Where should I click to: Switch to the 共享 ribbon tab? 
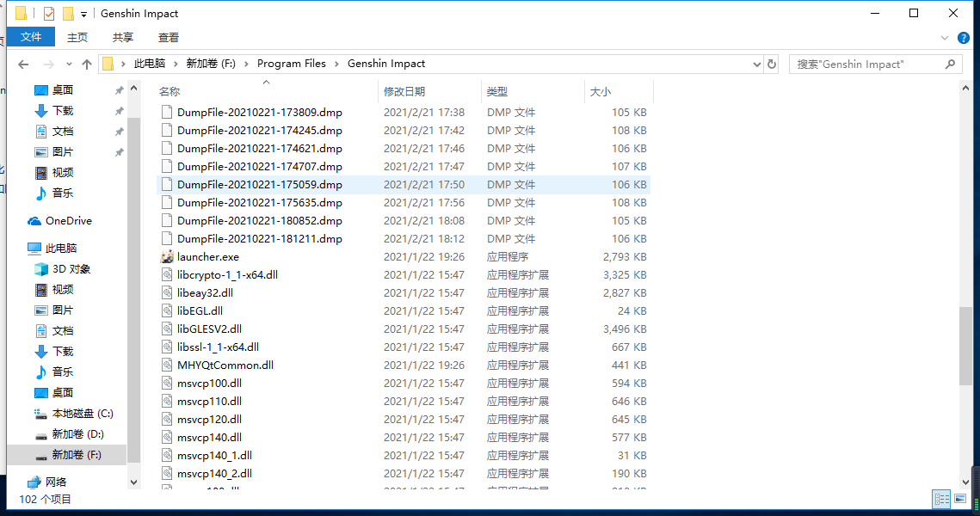click(122, 38)
